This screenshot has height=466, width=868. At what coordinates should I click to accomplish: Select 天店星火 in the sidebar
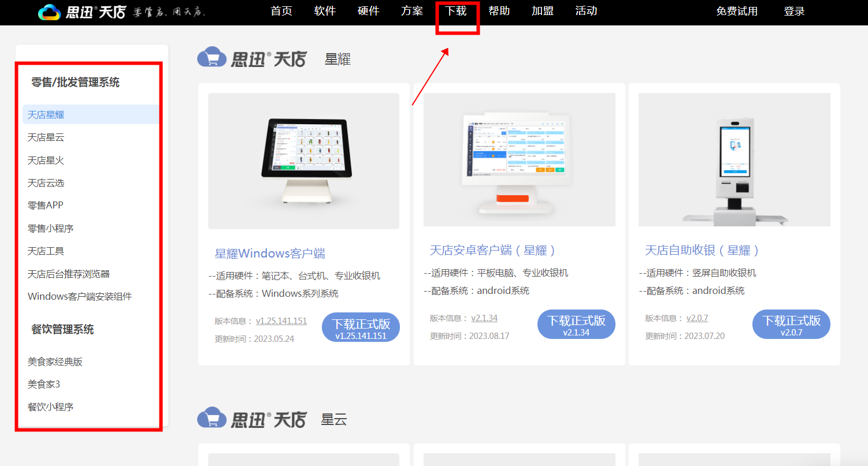[x=45, y=160]
